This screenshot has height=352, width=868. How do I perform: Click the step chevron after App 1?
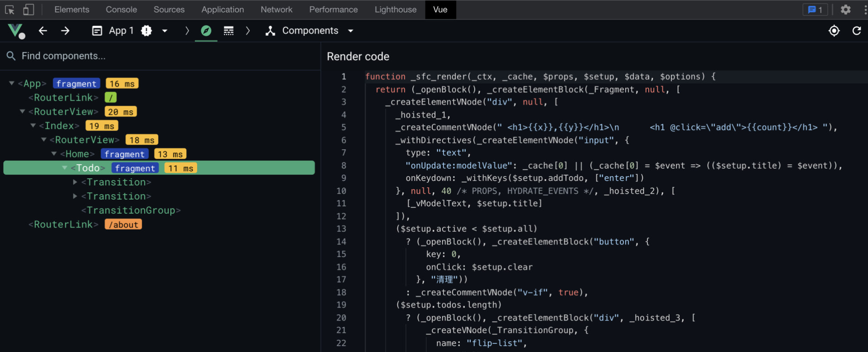pyautogui.click(x=187, y=31)
